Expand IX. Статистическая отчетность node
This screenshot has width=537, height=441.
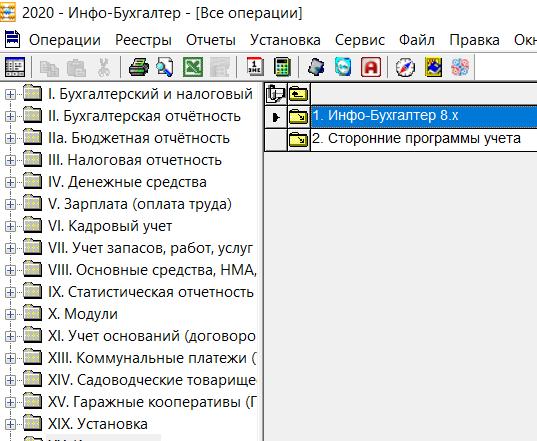10,292
